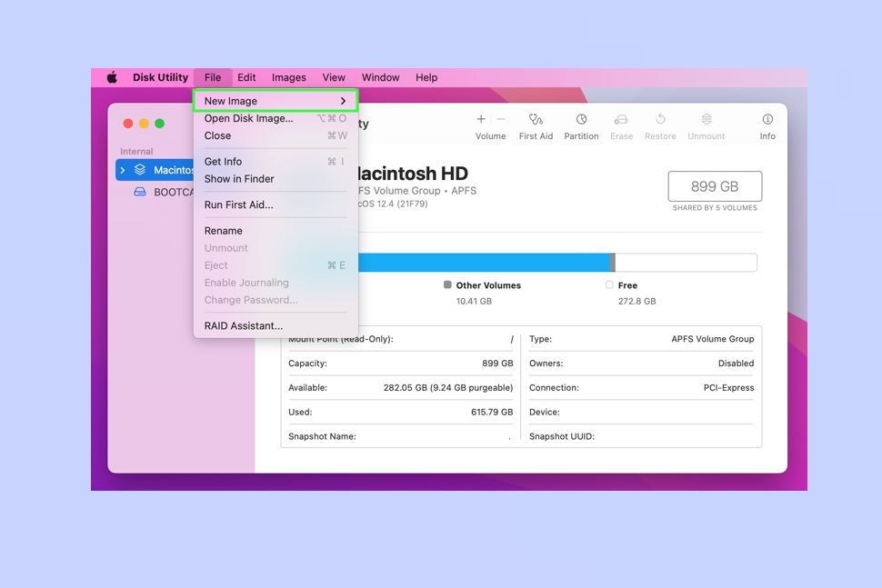Select the Partition toolbar icon

(583, 123)
